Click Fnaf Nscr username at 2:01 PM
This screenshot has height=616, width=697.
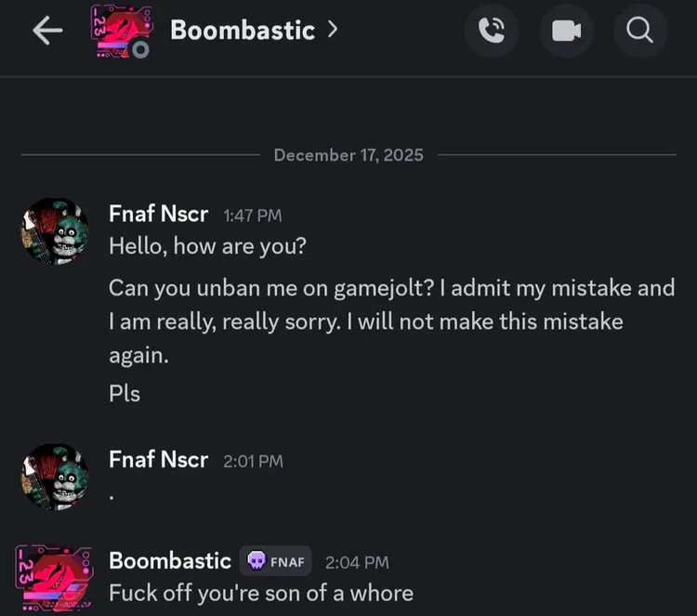158,459
